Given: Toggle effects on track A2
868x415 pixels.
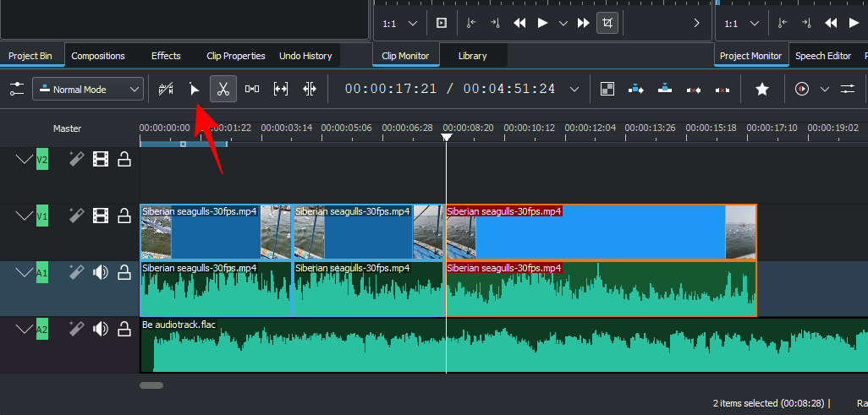Looking at the screenshot, I should [x=76, y=329].
